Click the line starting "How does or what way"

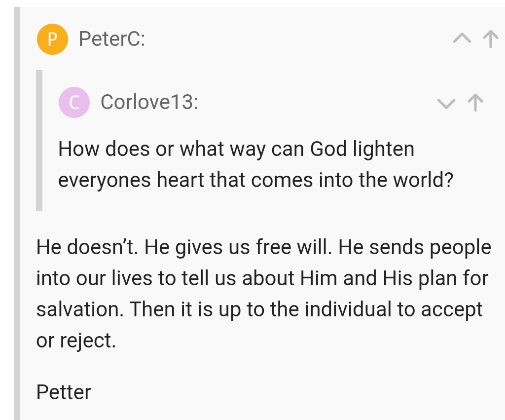[236, 149]
